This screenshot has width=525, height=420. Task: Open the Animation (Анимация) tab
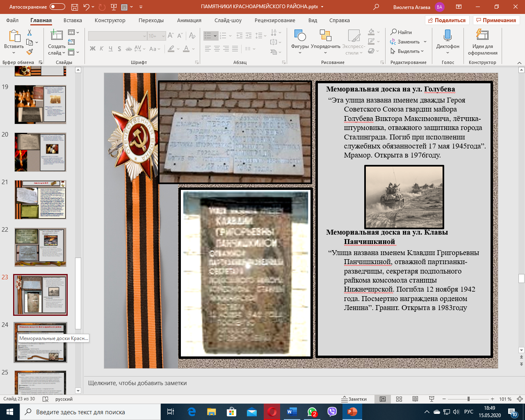tap(189, 21)
